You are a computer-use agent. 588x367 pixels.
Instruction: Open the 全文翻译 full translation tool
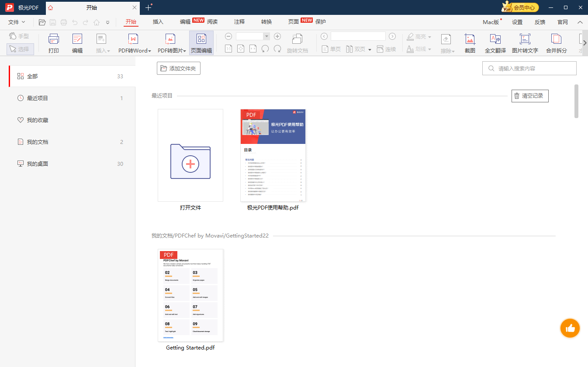[x=495, y=43]
